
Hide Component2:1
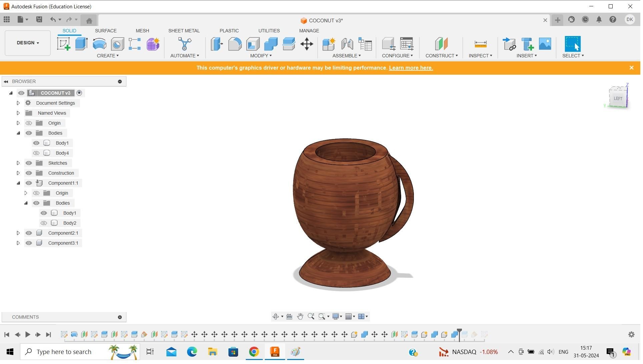click(x=29, y=233)
